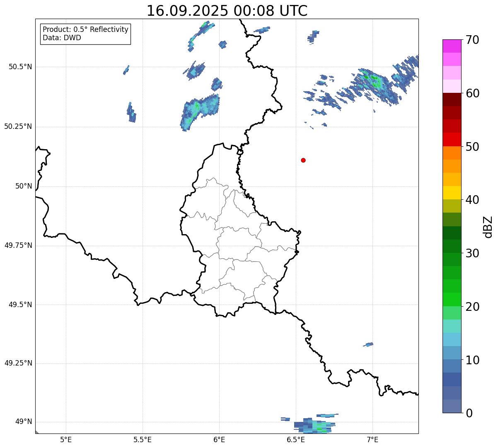Click the colorbar tick label 60
Viewport: 498px width, 448px height.
coord(472,93)
